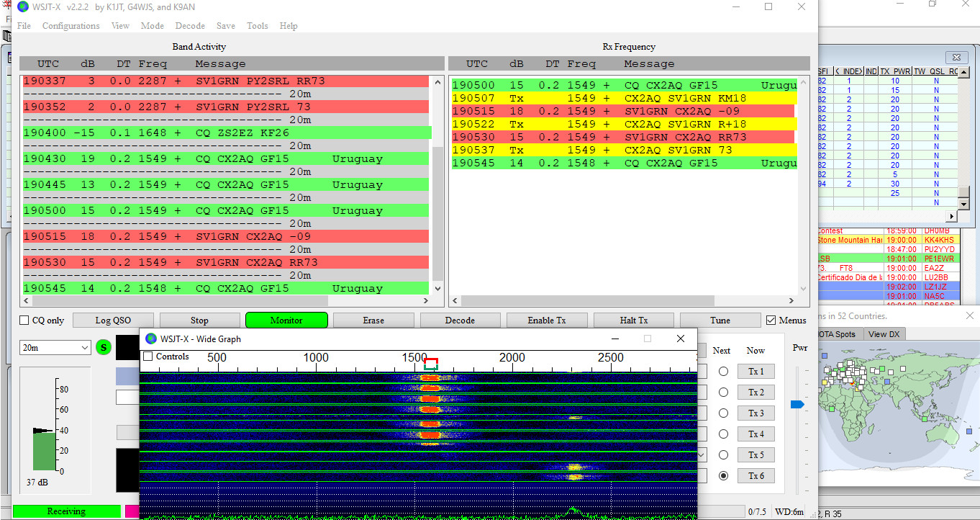Click the 190545 CQ CX2AQ line in Rx Frequency
Viewport: 980px width, 520px height.
tap(624, 163)
